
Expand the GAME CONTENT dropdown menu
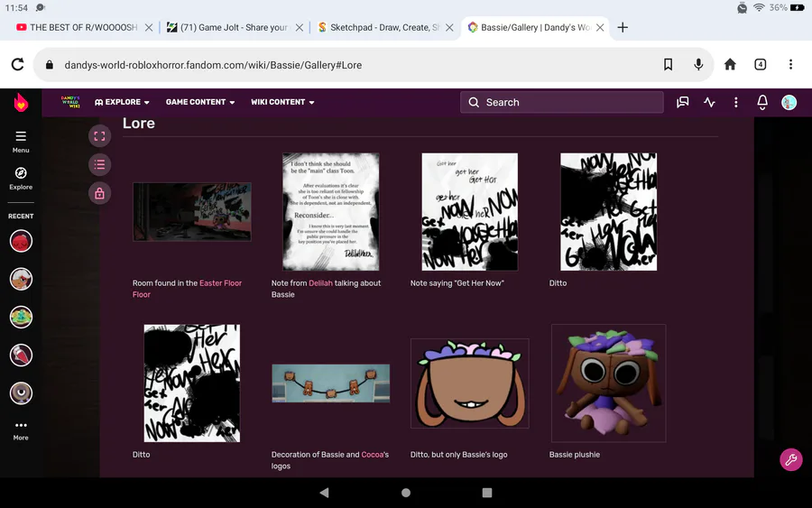click(x=200, y=102)
